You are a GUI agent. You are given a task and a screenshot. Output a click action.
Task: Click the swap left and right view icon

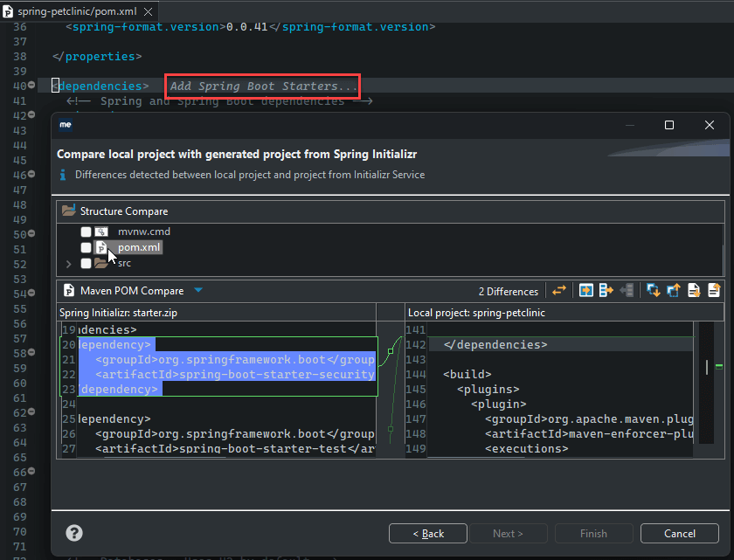point(559,290)
